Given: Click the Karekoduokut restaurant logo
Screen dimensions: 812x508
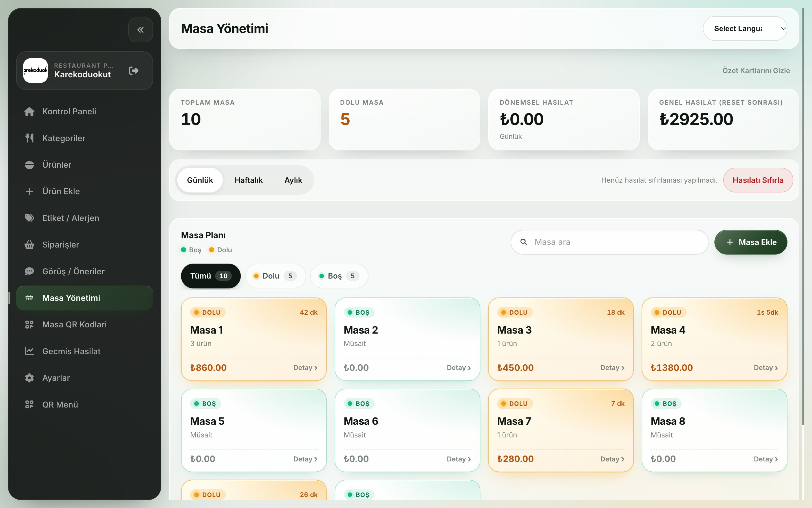Looking at the screenshot, I should click(35, 71).
